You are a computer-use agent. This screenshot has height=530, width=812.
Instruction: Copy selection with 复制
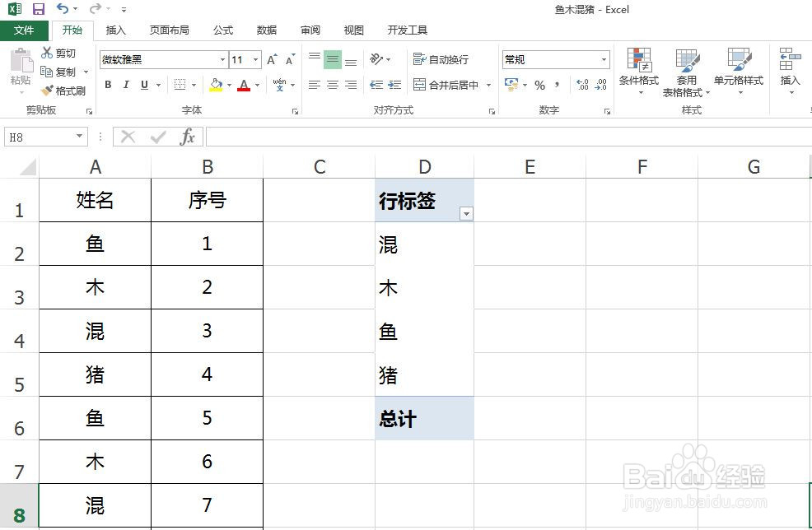tap(58, 72)
